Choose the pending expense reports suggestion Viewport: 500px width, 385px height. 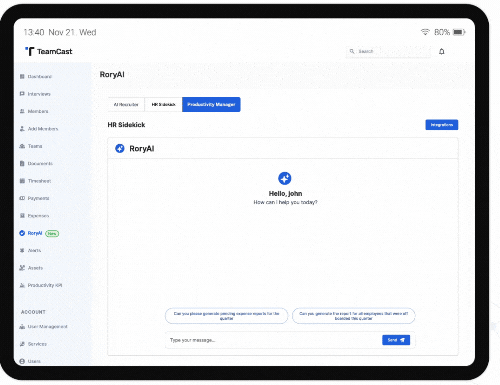226,316
